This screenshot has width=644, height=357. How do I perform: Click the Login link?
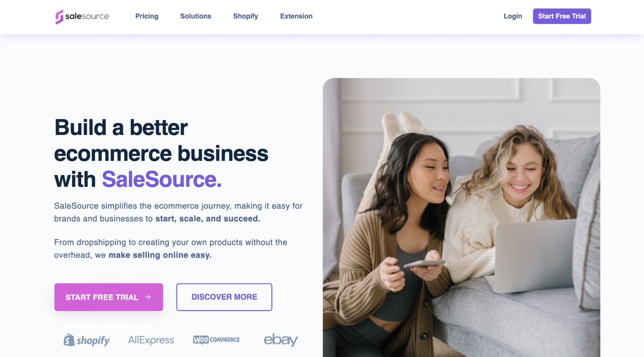pos(513,16)
